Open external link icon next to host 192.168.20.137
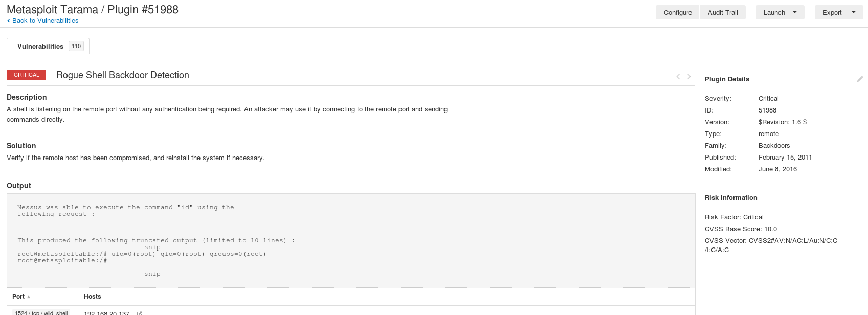This screenshot has height=315, width=868. coord(139,313)
